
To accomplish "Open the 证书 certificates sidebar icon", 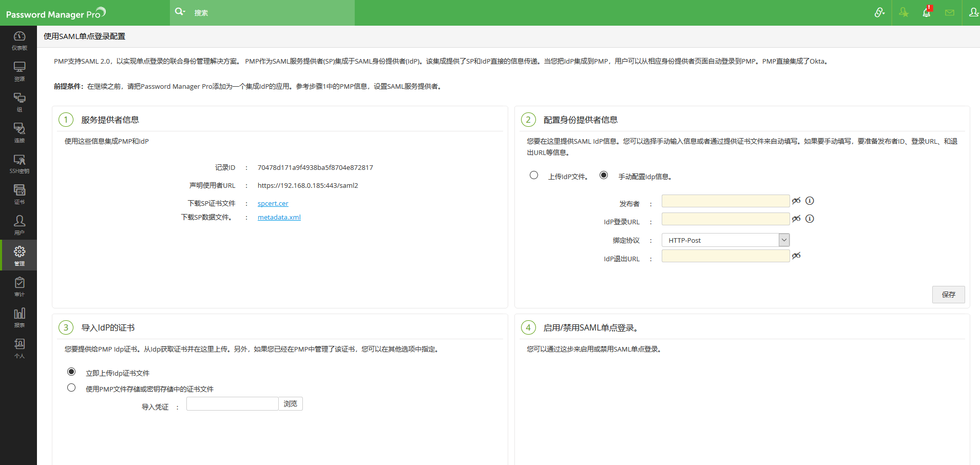I will pos(19,194).
